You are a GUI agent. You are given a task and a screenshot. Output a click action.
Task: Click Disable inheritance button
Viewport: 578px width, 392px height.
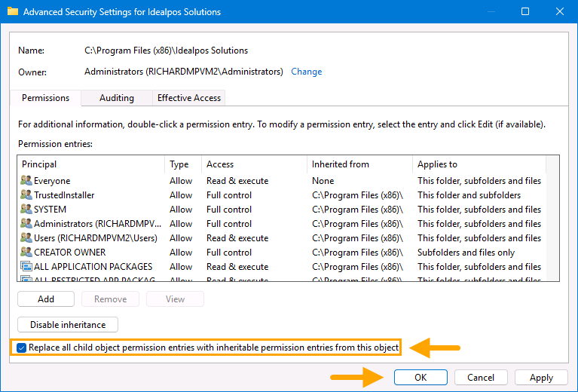68,324
